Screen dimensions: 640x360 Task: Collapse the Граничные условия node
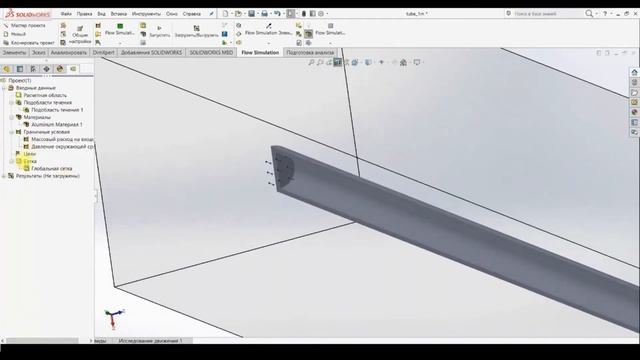pos(11,132)
